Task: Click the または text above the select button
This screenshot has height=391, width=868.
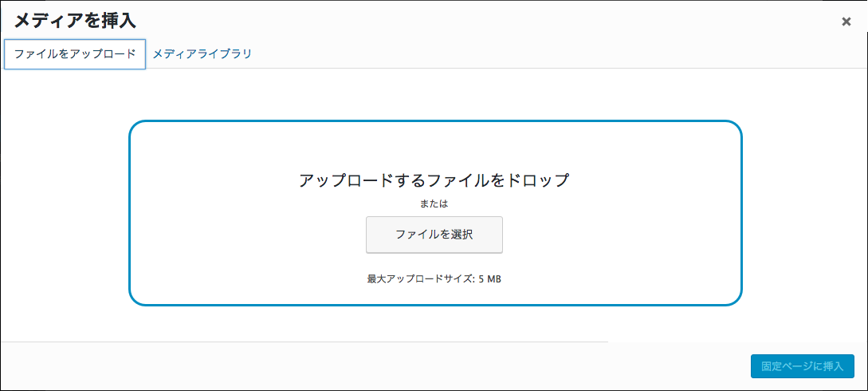Action: click(x=434, y=203)
